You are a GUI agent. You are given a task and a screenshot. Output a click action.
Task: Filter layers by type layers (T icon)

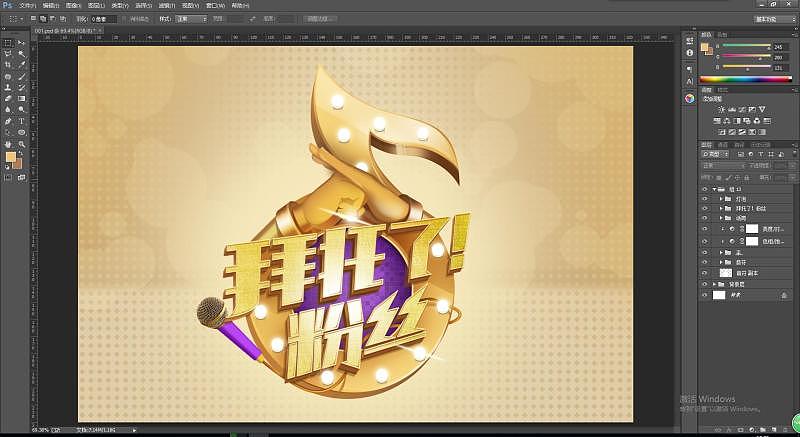point(761,155)
